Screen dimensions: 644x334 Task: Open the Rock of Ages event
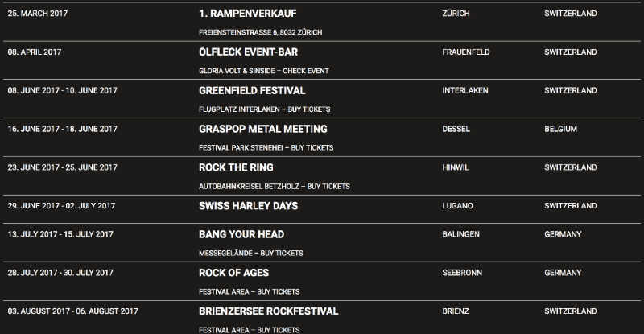pyautogui.click(x=233, y=272)
